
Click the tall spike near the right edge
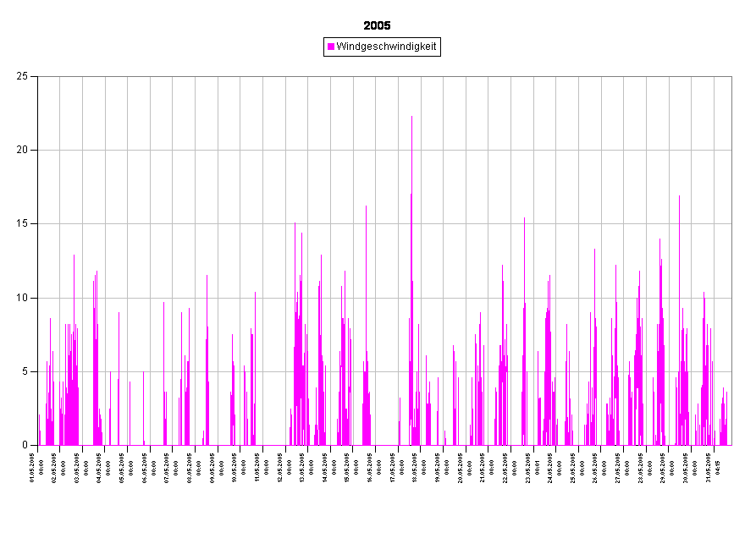pyautogui.click(x=679, y=198)
